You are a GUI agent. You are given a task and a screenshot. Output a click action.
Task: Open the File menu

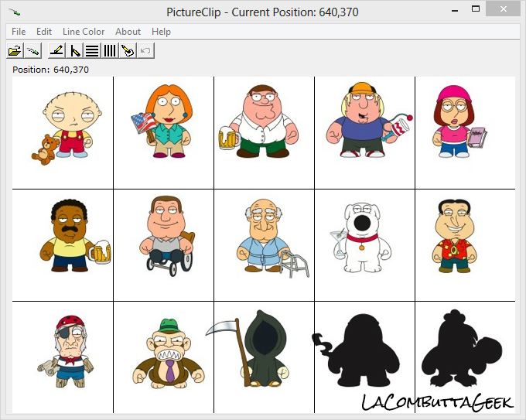tap(19, 32)
